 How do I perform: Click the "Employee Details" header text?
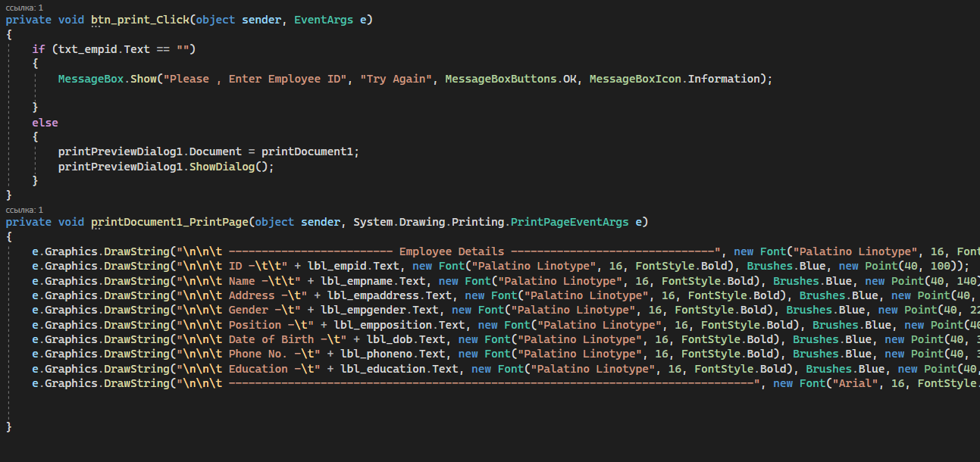click(451, 251)
